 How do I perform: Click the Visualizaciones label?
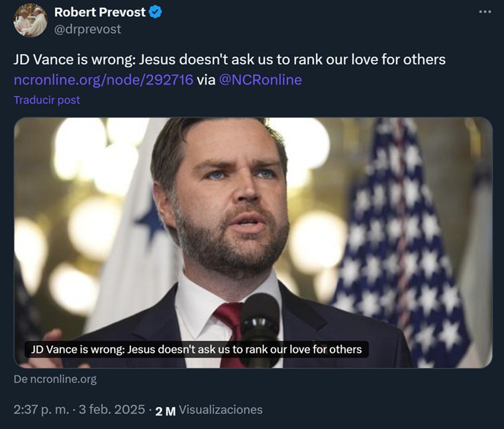click(x=221, y=410)
